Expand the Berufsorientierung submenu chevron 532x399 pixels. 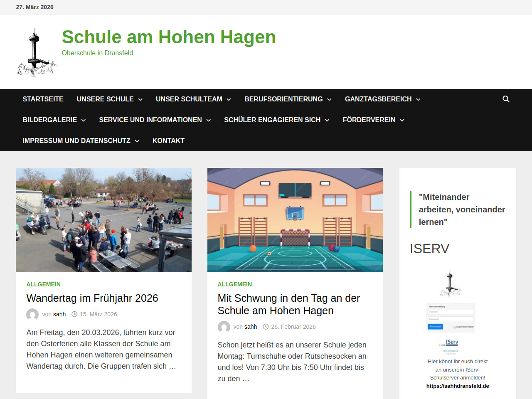(329, 100)
